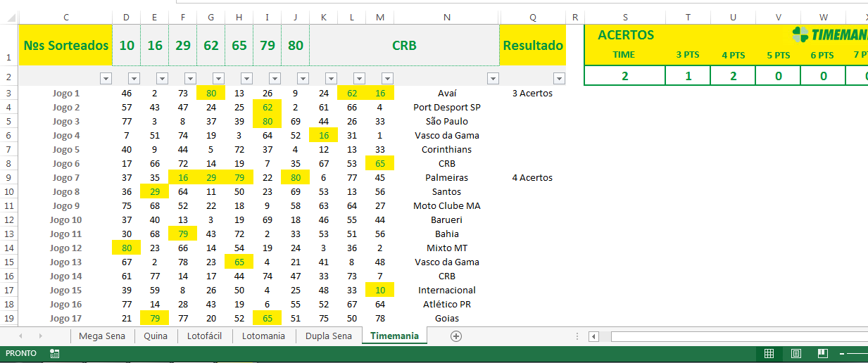Go to the Dupla Sena sheet tab

[x=328, y=336]
